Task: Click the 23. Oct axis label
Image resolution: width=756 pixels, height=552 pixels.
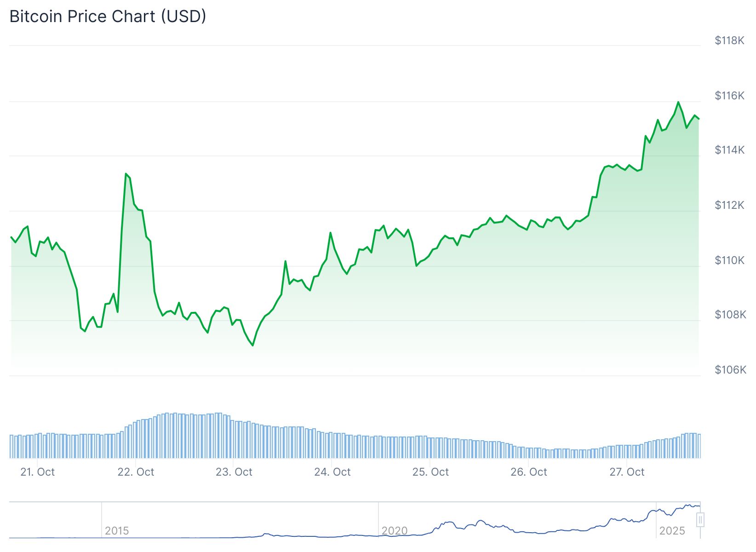Action: [x=234, y=472]
